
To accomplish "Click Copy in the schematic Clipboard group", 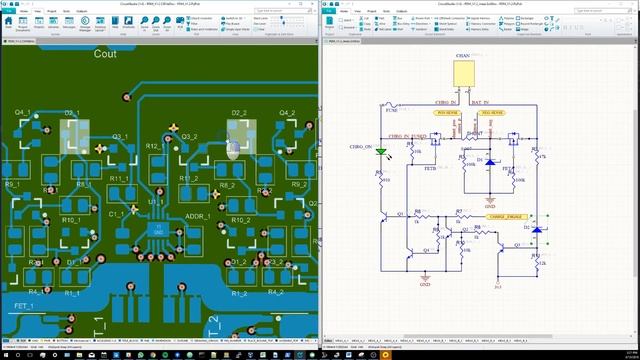I will click(366, 24).
